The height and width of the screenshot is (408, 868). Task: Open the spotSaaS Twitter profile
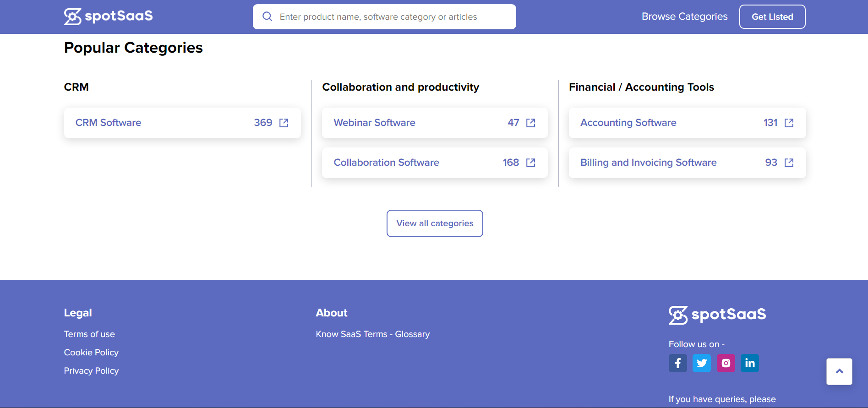701,363
